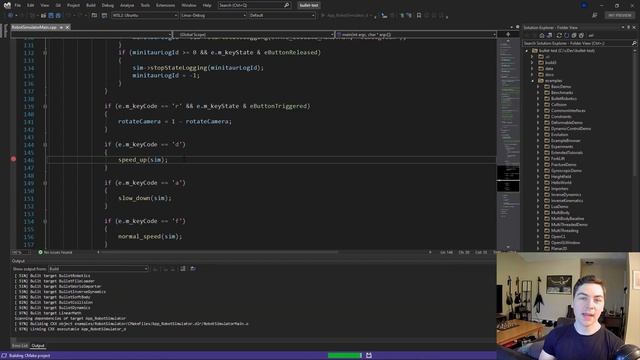
Task: Collapse the code block at line 154
Action: click(45, 221)
